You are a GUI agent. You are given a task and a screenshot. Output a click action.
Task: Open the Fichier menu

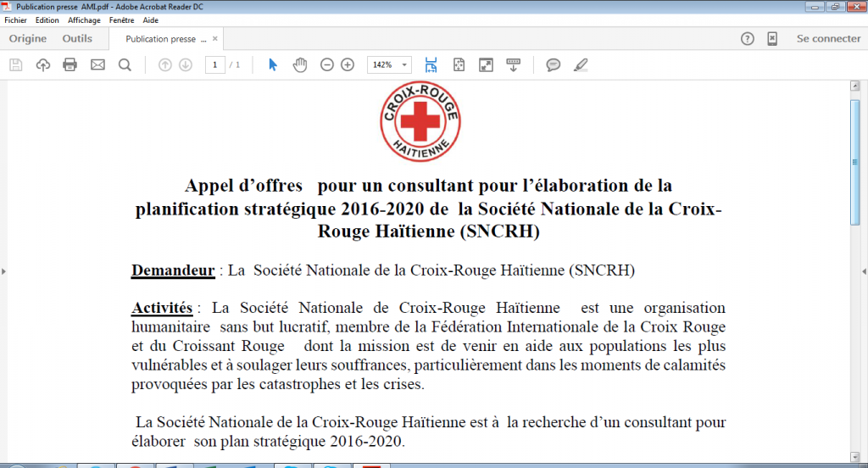[15, 20]
